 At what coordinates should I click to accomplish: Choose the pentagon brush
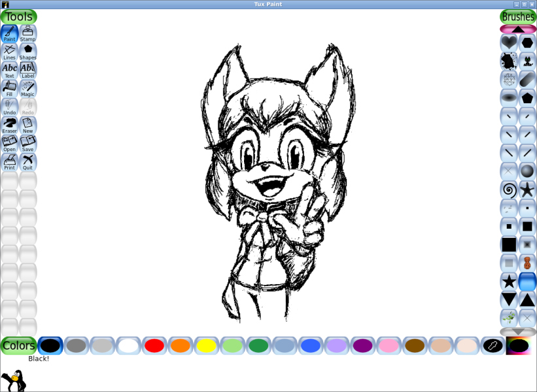click(x=527, y=98)
